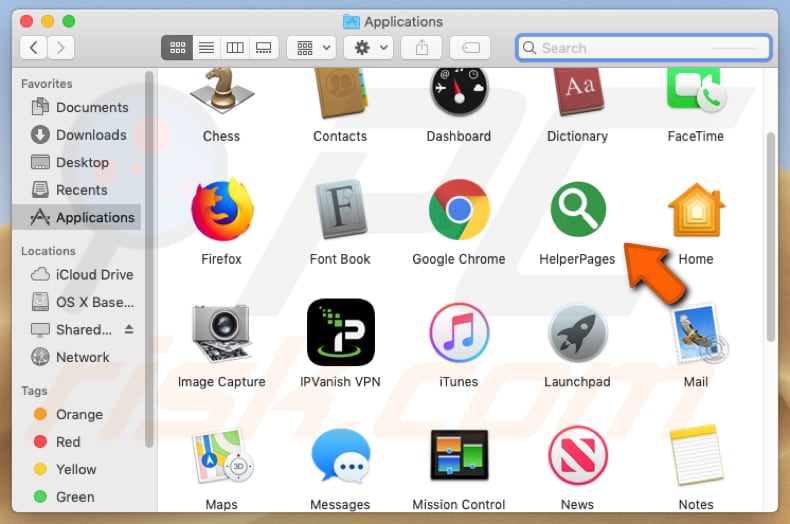Go back with the left chevron button
790x524 pixels.
click(34, 48)
